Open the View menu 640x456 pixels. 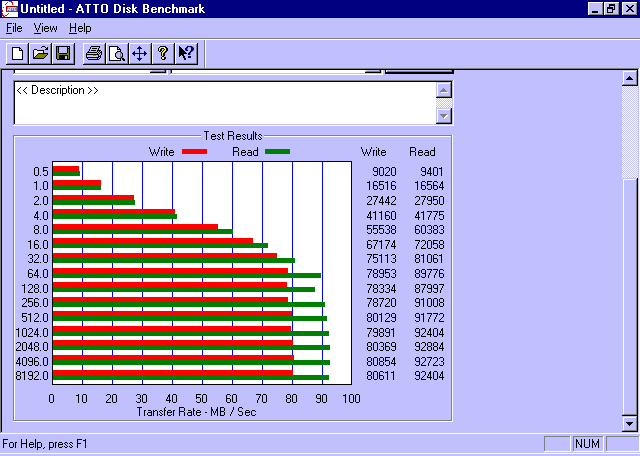click(45, 28)
